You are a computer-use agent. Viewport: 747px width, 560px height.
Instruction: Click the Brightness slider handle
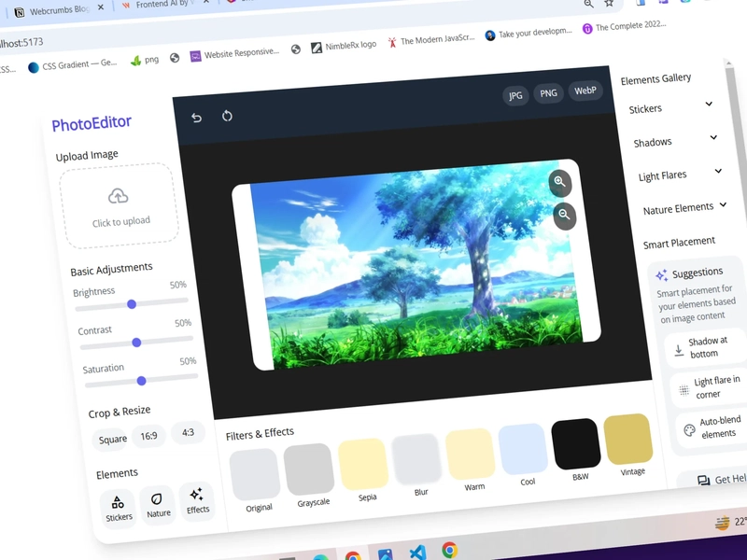tap(132, 304)
